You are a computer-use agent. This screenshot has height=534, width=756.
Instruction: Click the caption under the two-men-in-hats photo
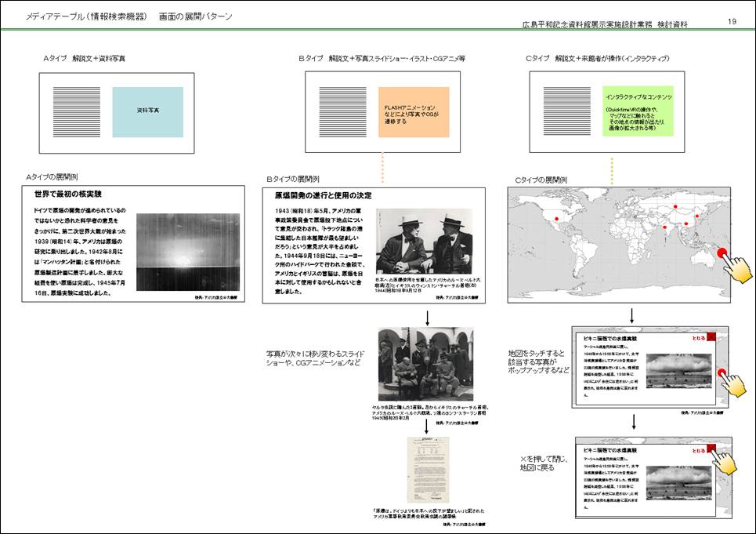(x=427, y=285)
